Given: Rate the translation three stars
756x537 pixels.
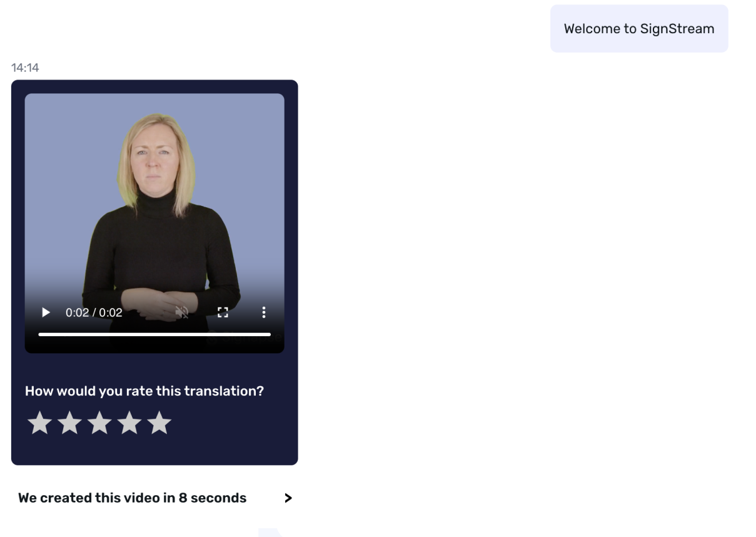Looking at the screenshot, I should coord(99,423).
